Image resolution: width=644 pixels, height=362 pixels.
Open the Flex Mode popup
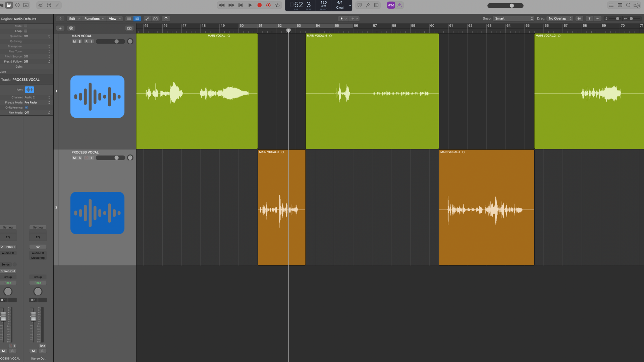click(37, 113)
